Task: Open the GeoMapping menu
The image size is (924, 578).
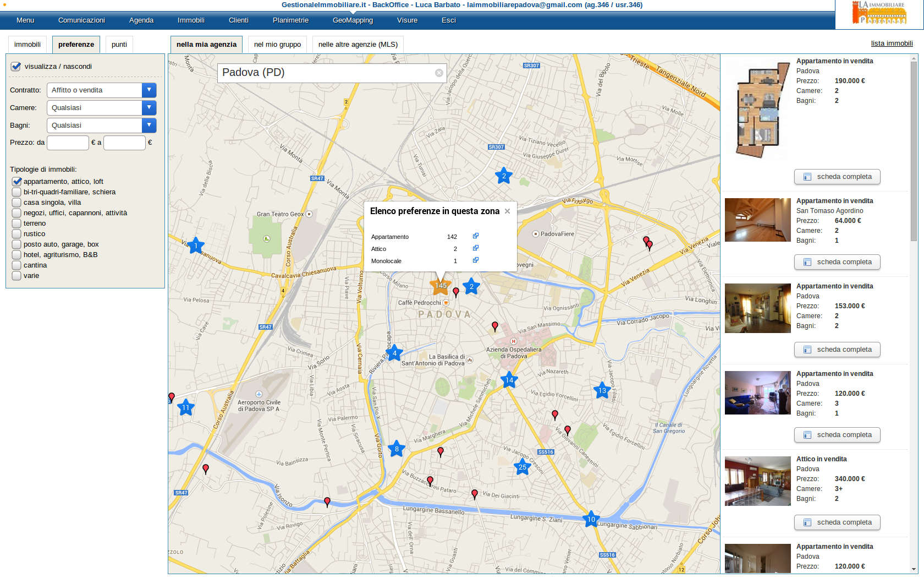Action: pyautogui.click(x=353, y=20)
